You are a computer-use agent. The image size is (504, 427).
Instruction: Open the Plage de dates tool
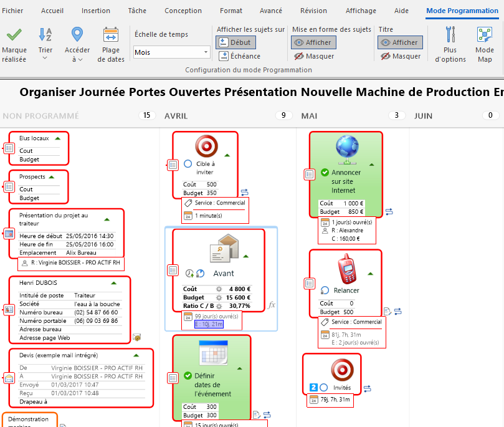click(111, 35)
